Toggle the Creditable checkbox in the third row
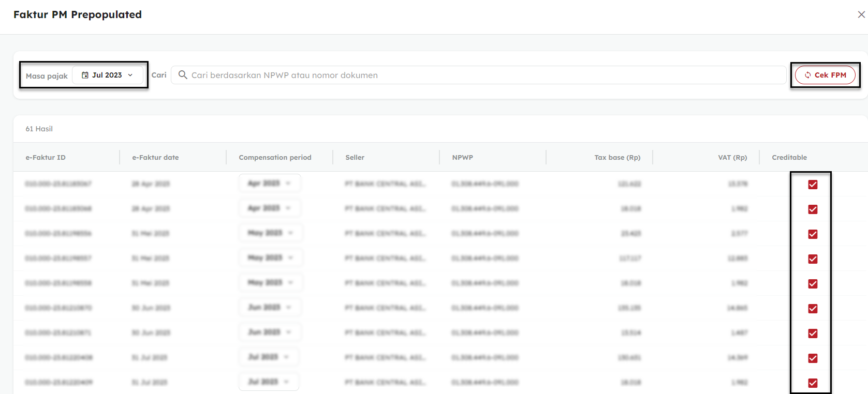 813,234
